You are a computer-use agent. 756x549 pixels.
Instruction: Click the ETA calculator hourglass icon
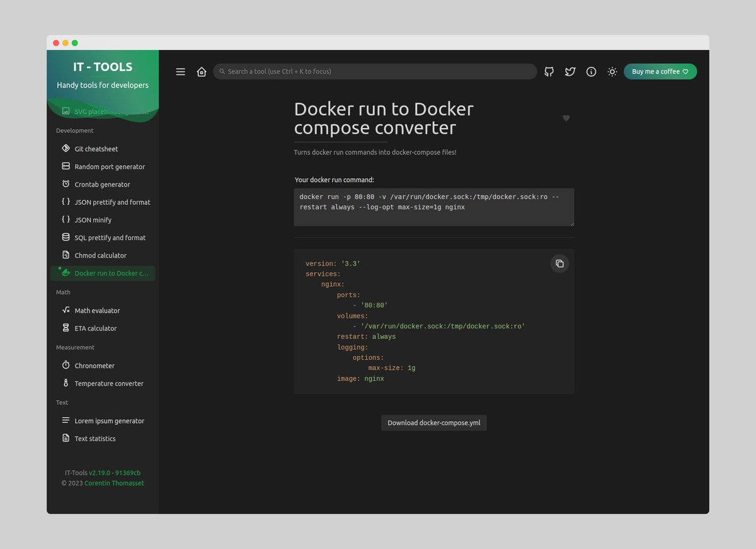click(x=66, y=328)
